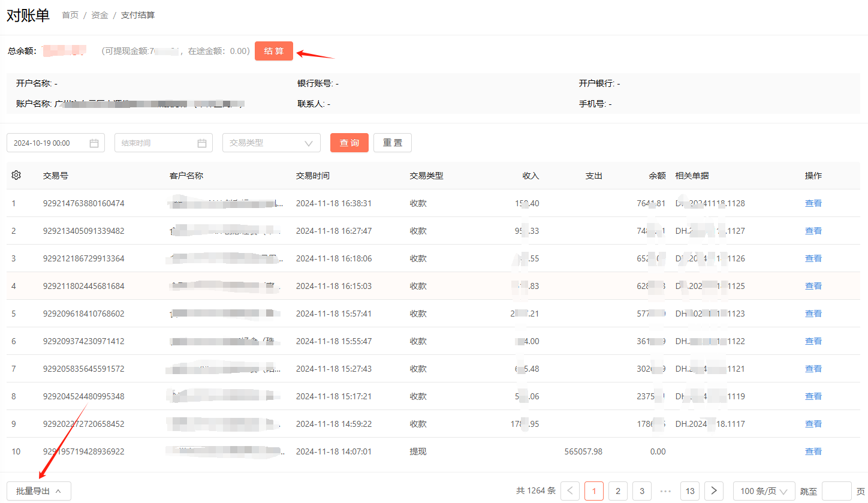Open the 资金 breadcrumb link

100,15
